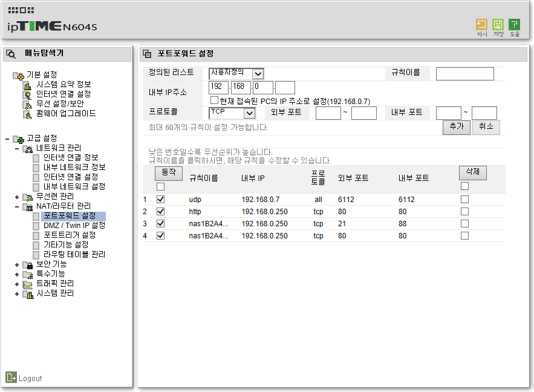This screenshot has width=534, height=392.
Task: Focus the 외부 포트 end range field
Action: click(x=364, y=113)
